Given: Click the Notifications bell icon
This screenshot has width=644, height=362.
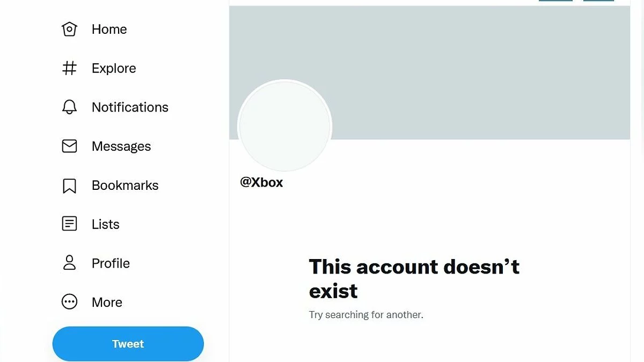Looking at the screenshot, I should 69,107.
